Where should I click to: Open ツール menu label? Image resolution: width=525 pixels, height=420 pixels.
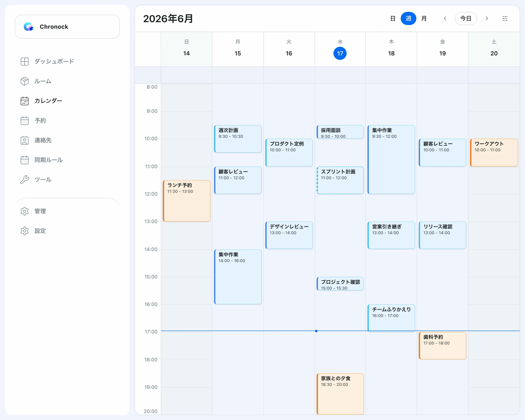[43, 180]
